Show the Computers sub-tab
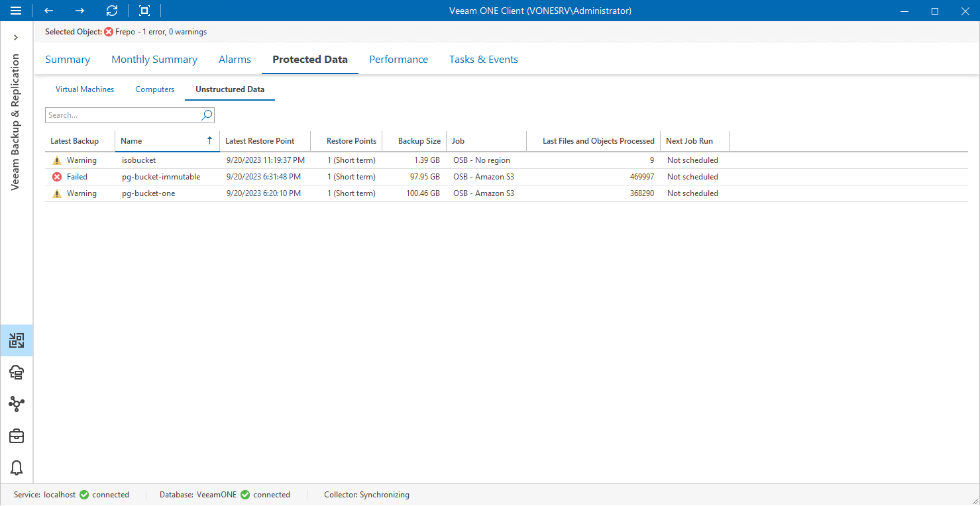 [155, 89]
